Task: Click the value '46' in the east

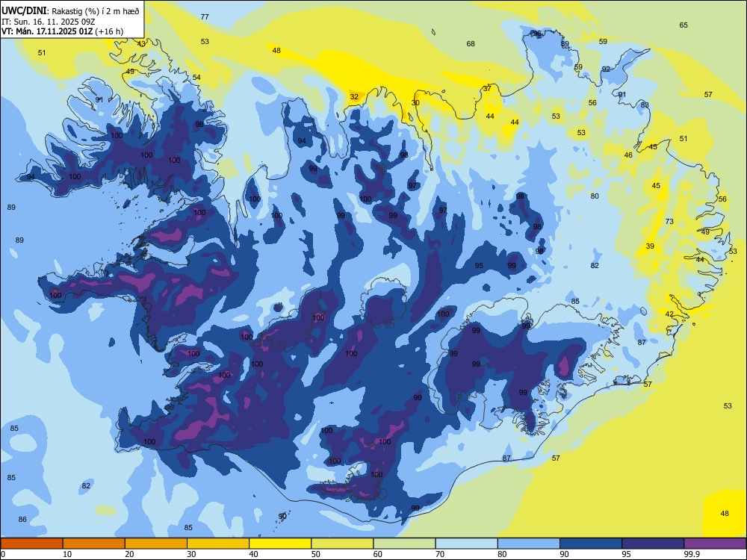Action: coord(628,155)
